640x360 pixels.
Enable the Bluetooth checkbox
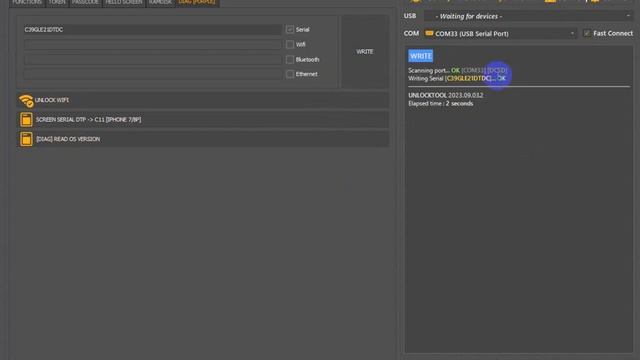(290, 60)
